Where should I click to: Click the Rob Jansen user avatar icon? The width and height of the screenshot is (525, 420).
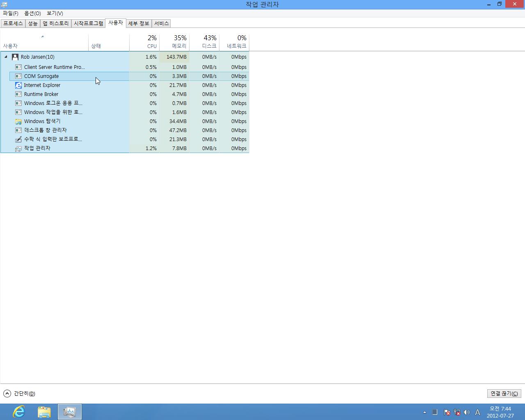(15, 57)
